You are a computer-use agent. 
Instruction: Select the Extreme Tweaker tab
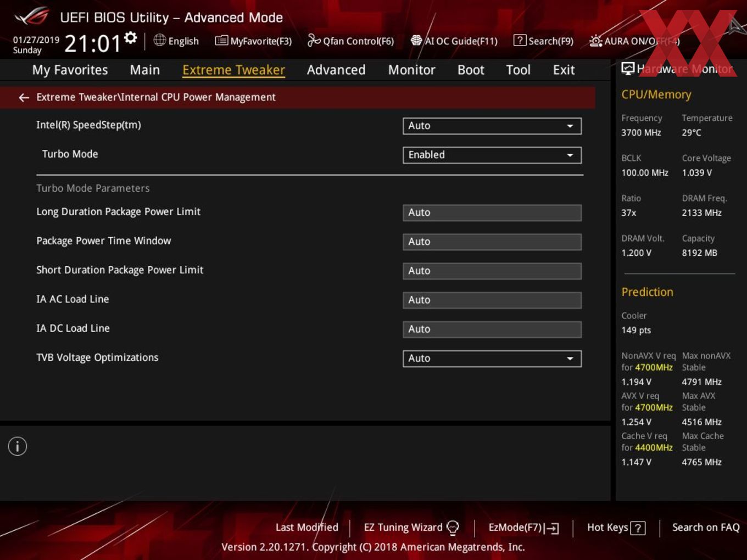pos(233,70)
